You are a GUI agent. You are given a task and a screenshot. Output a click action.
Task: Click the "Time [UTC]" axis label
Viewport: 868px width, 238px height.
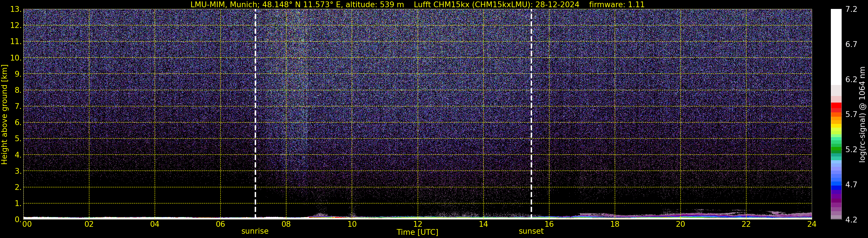pos(417,232)
